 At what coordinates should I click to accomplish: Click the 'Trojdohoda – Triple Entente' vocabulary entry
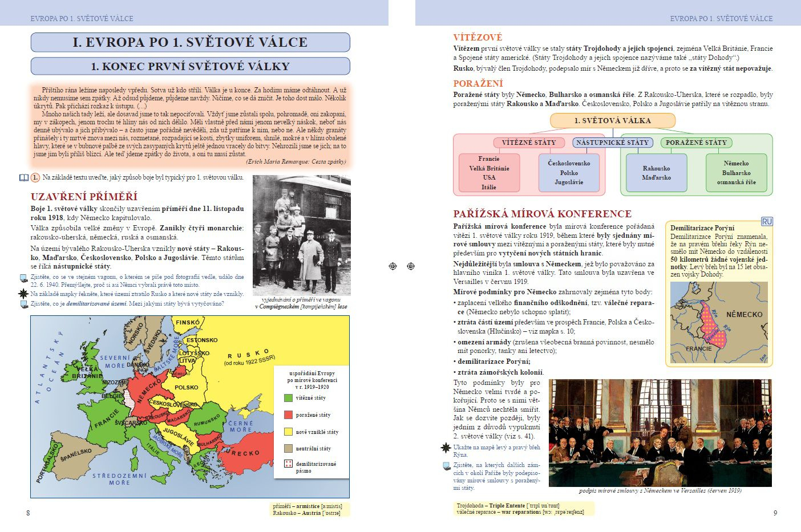click(508, 506)
